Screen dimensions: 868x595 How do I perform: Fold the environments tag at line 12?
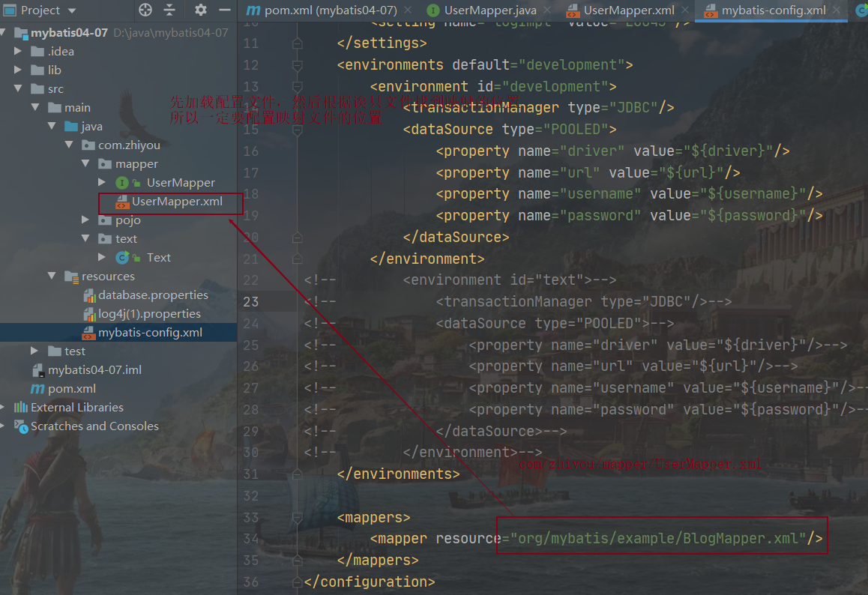click(298, 64)
